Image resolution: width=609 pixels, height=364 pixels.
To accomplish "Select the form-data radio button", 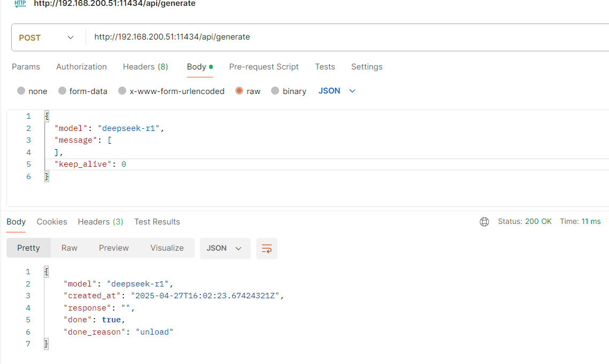I will (62, 90).
